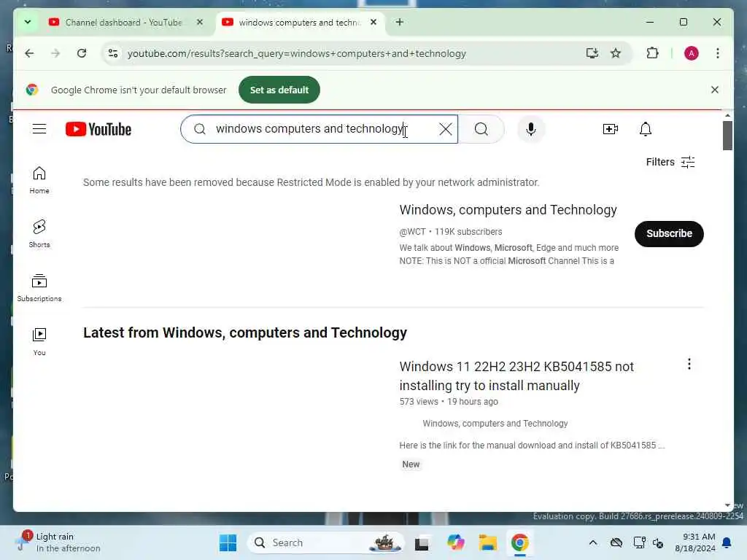
Task: Open Shorts in sidebar
Action: (x=39, y=234)
